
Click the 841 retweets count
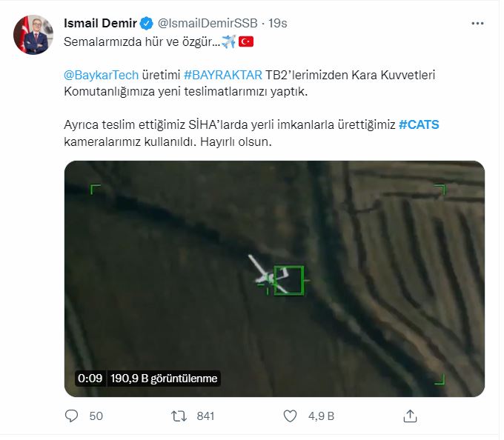pyautogui.click(x=205, y=416)
